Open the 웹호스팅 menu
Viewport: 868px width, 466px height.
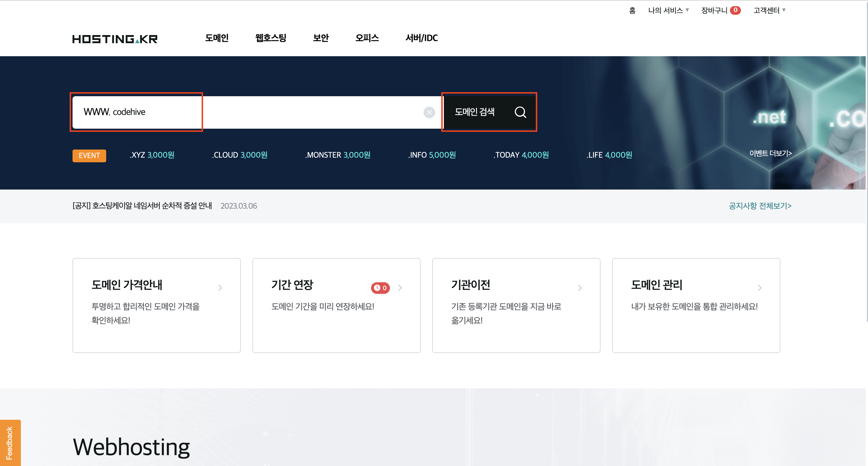click(271, 38)
